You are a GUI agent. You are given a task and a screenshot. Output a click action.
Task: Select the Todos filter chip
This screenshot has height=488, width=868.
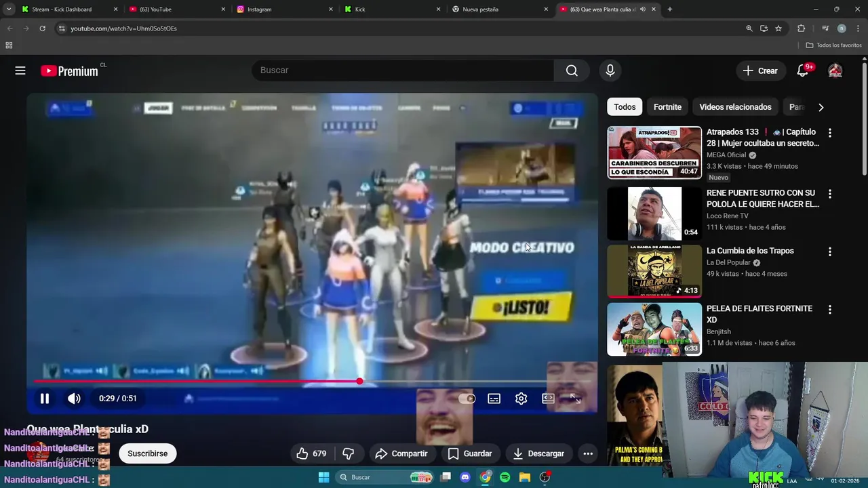(625, 107)
